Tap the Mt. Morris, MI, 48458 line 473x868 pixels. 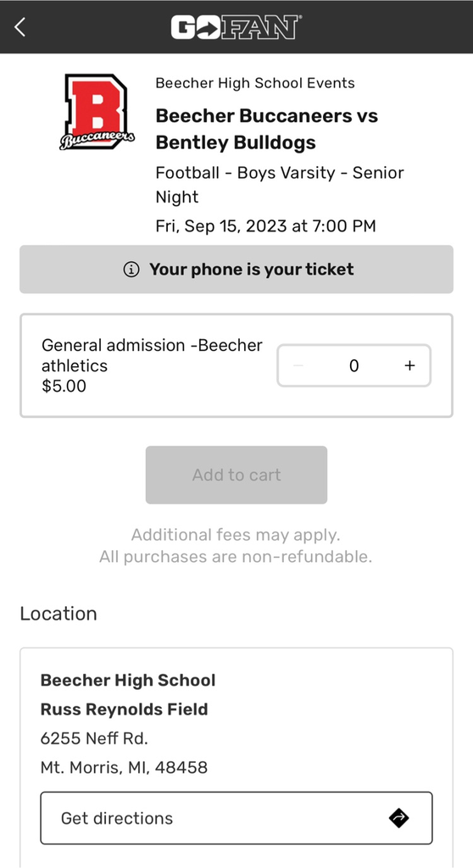click(124, 768)
